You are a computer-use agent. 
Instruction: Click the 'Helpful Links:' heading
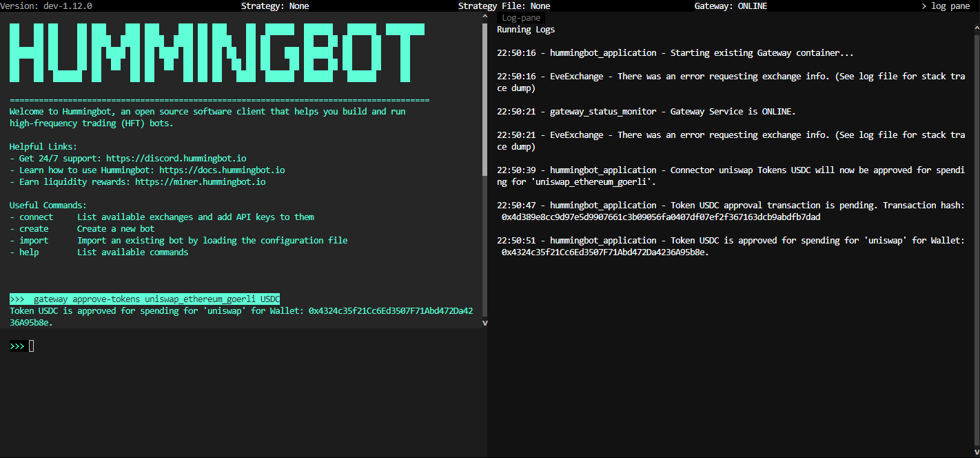pyautogui.click(x=43, y=146)
